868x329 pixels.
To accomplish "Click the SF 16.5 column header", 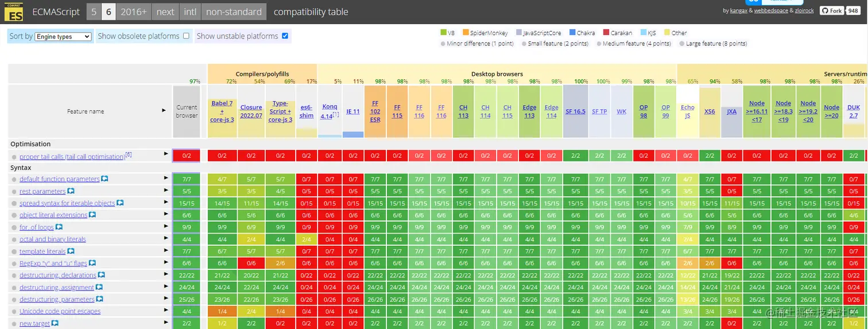I will point(575,111).
